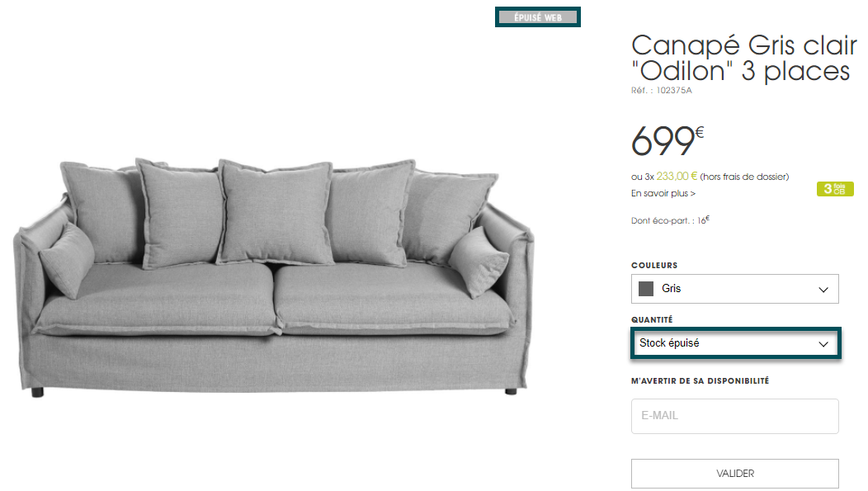
Task: Click the Dont éco-part 16€ notice
Action: (670, 220)
